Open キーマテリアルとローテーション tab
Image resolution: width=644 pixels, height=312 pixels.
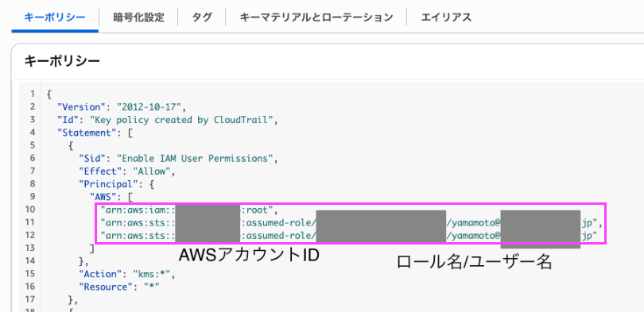tap(316, 17)
